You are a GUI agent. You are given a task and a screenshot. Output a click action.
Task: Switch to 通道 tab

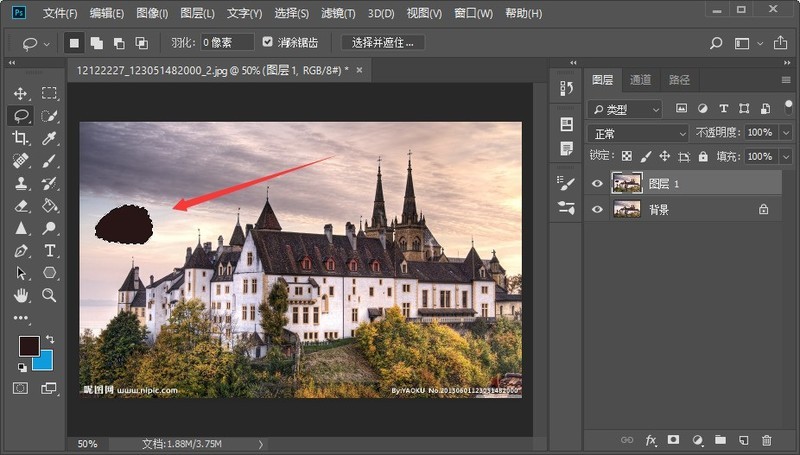640,80
